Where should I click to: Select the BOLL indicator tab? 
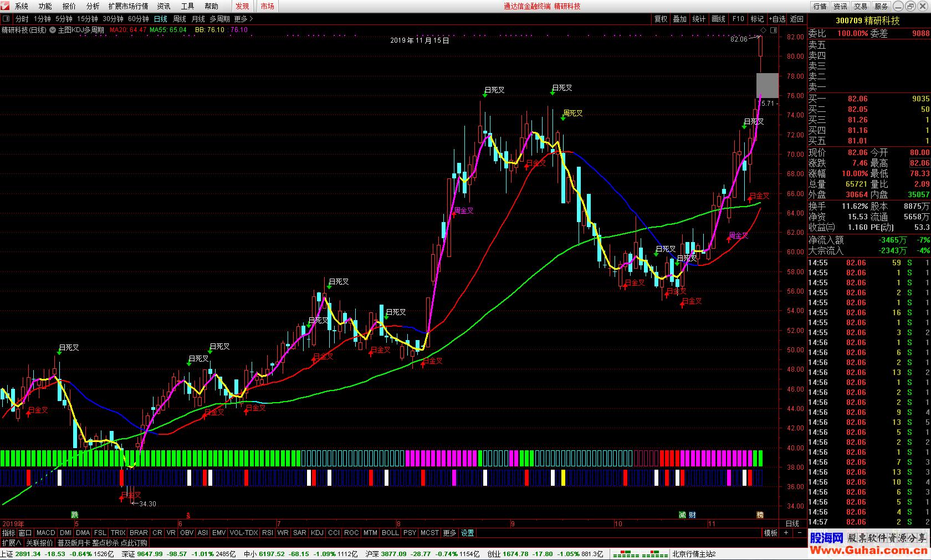[390, 533]
